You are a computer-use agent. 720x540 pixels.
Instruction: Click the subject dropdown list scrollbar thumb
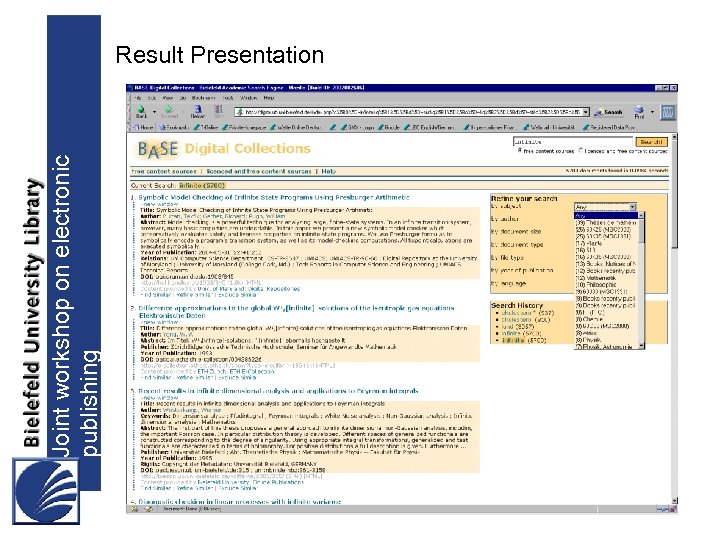point(641,231)
